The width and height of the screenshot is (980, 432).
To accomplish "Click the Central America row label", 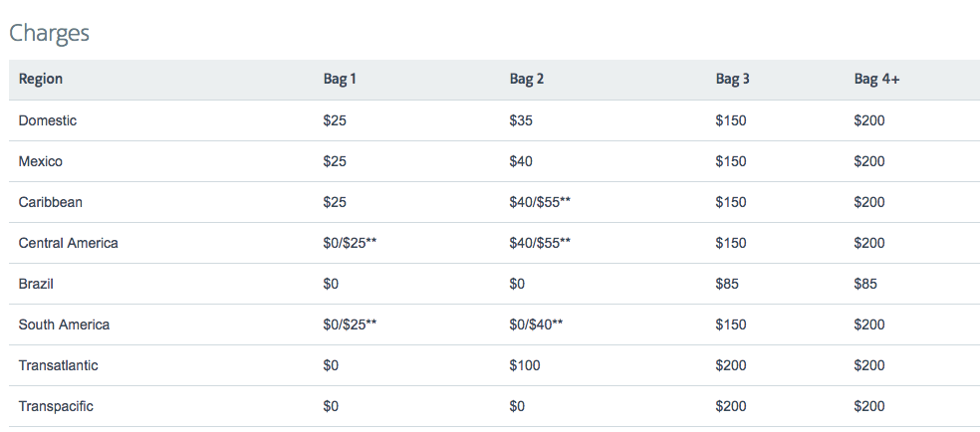I will tap(69, 243).
